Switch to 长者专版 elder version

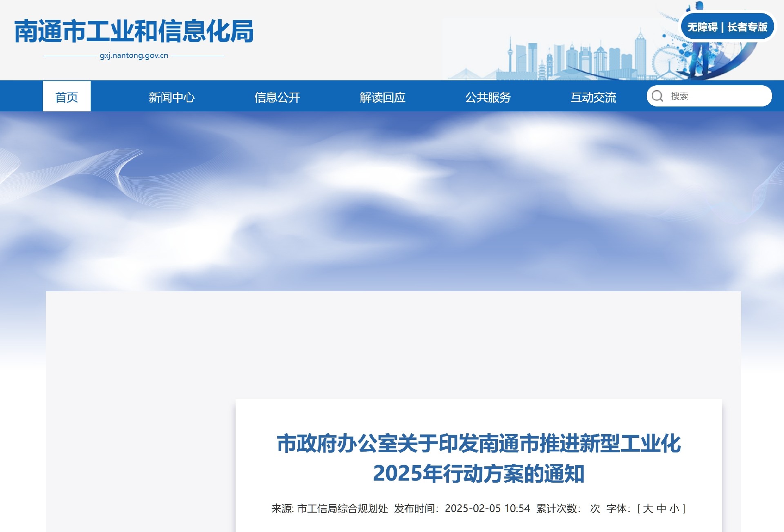pos(747,27)
